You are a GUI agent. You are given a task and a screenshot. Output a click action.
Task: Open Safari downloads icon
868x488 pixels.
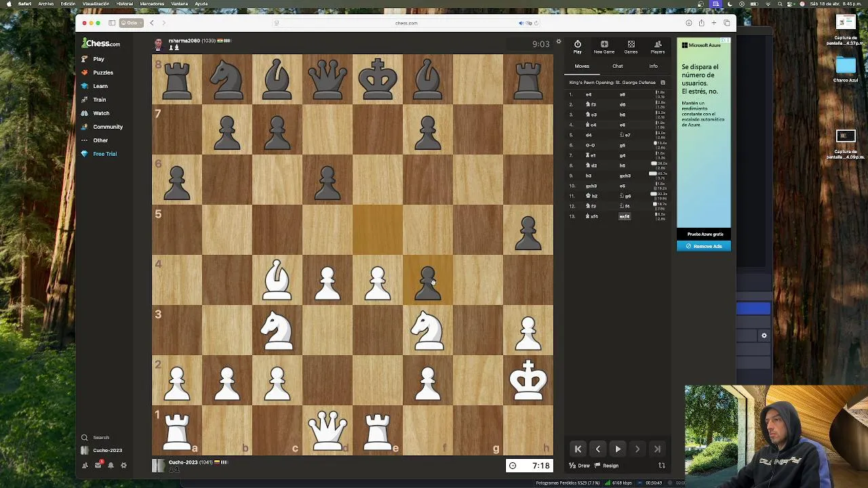pos(689,23)
